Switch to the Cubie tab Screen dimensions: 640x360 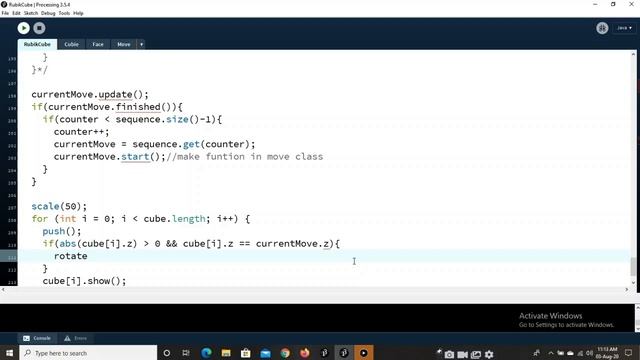(71, 44)
